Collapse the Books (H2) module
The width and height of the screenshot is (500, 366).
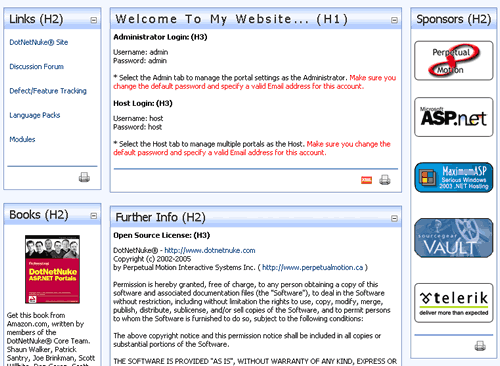pyautogui.click(x=94, y=216)
